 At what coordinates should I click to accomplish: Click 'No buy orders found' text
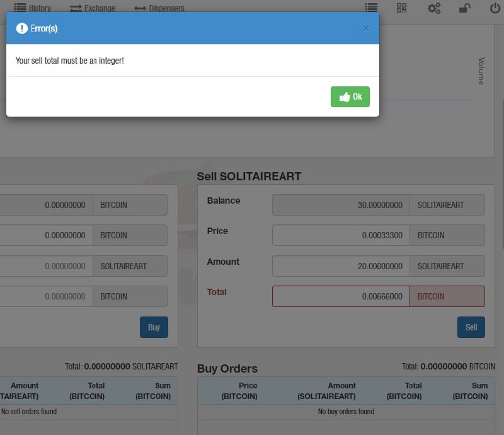point(346,412)
